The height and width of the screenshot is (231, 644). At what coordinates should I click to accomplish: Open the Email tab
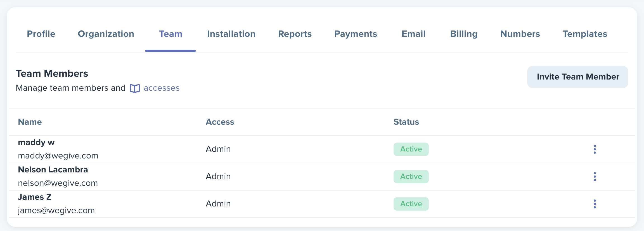tap(413, 34)
